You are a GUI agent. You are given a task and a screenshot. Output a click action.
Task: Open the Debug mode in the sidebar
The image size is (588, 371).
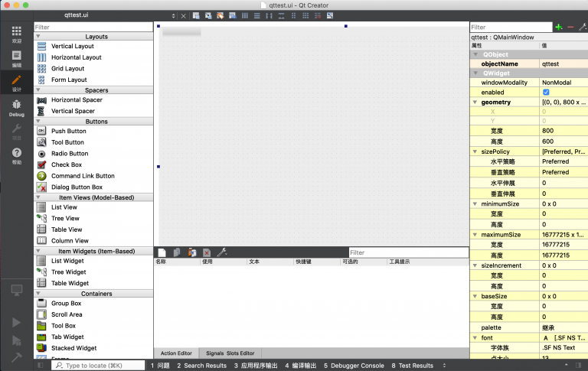16,107
